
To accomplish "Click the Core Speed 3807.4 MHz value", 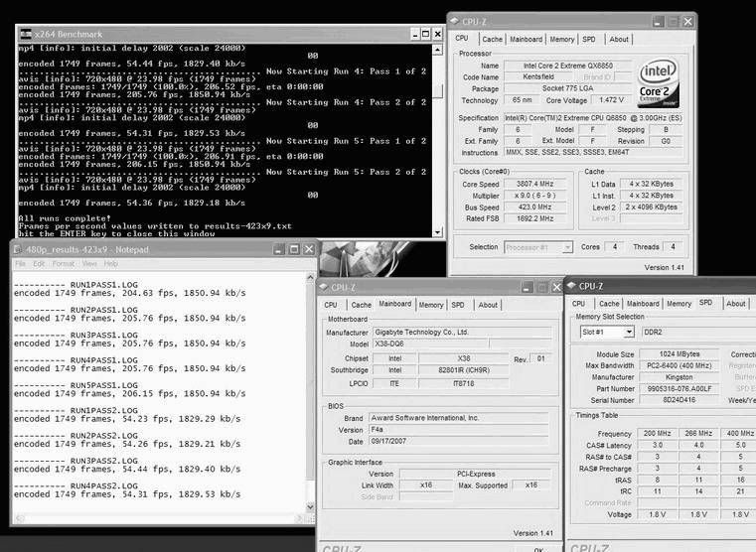I will (x=534, y=184).
